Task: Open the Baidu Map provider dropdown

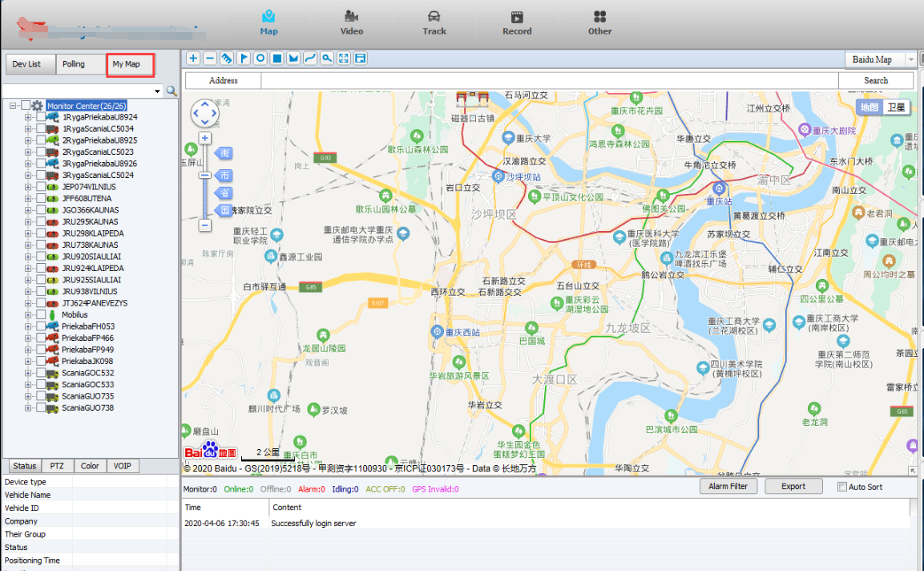Action: click(910, 59)
